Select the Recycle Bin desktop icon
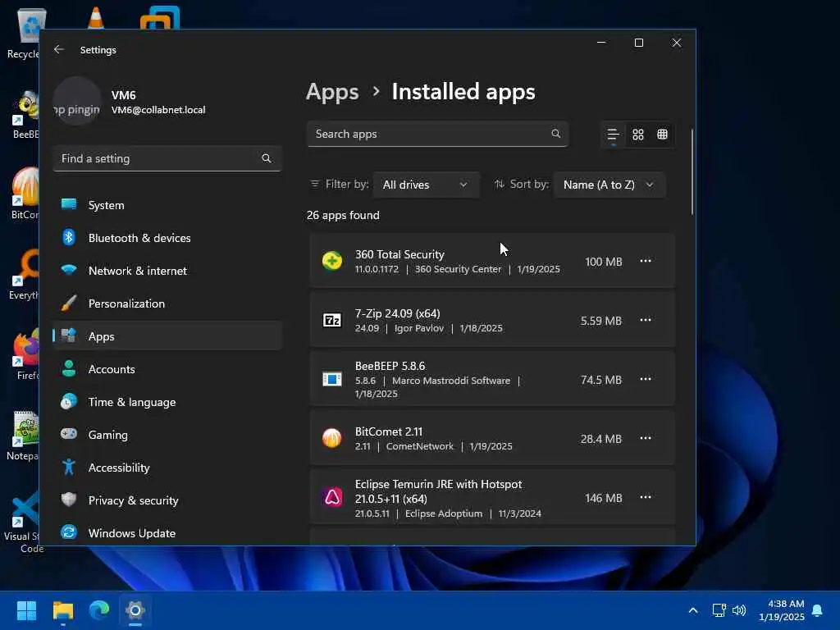The width and height of the screenshot is (840, 630). coord(24,33)
